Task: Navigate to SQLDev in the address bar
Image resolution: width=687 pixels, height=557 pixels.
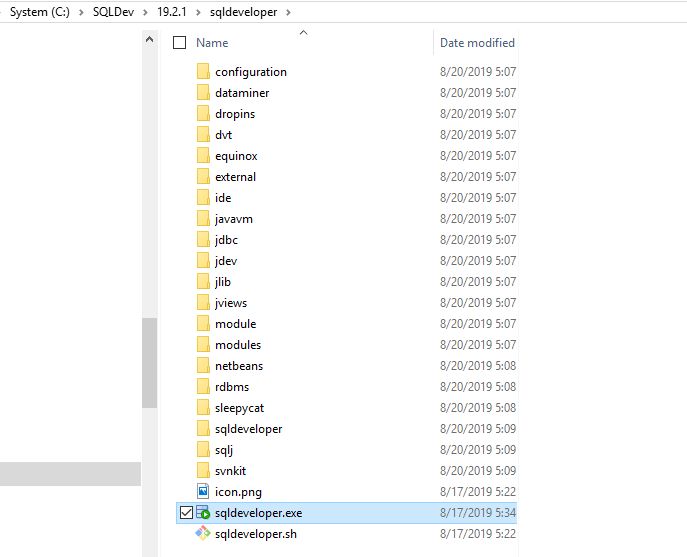Action: 113,12
